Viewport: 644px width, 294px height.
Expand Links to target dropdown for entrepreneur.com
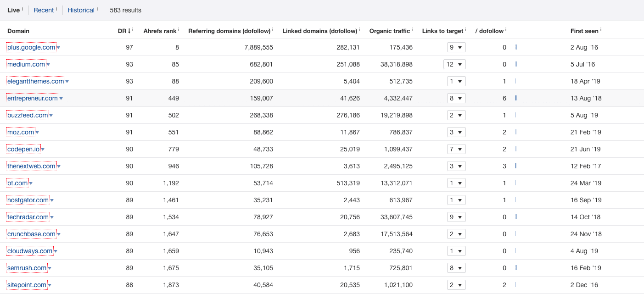pos(456,98)
